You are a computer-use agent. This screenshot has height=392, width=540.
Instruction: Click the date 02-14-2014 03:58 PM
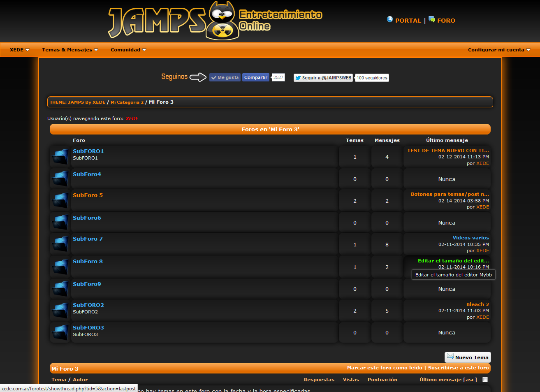tap(464, 201)
